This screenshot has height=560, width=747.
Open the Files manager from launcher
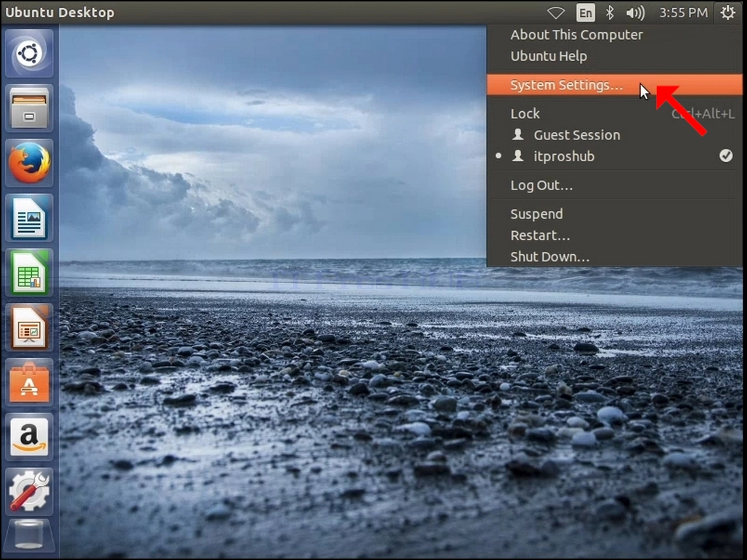point(29,108)
